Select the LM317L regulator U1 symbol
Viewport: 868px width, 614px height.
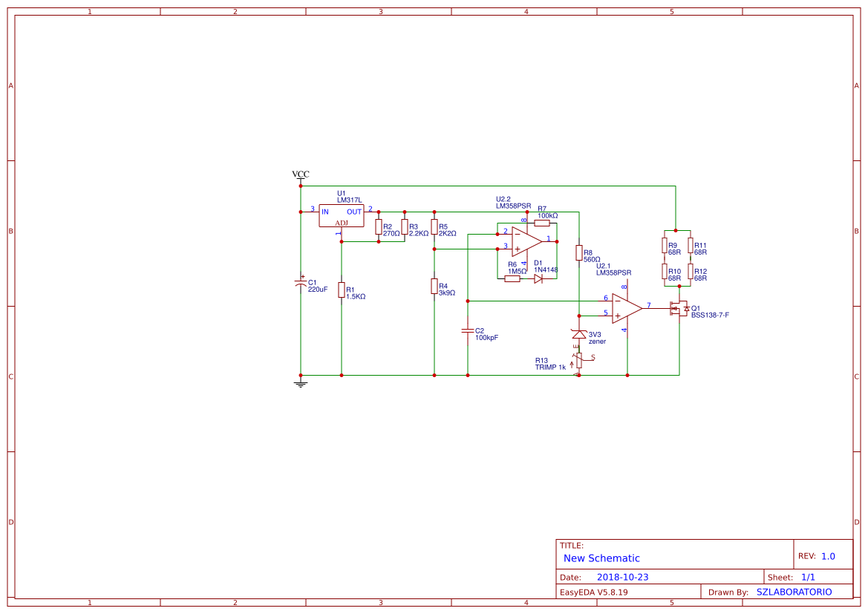[x=342, y=215]
